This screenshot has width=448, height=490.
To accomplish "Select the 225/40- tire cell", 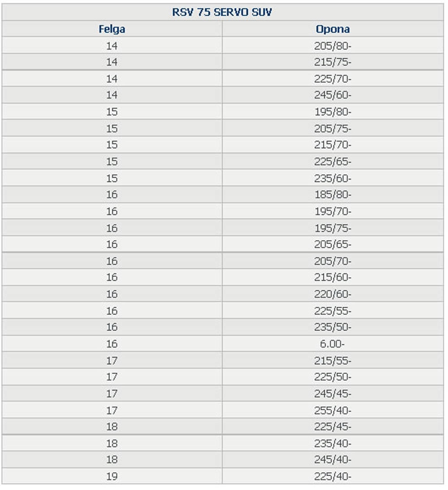I will (x=332, y=477).
